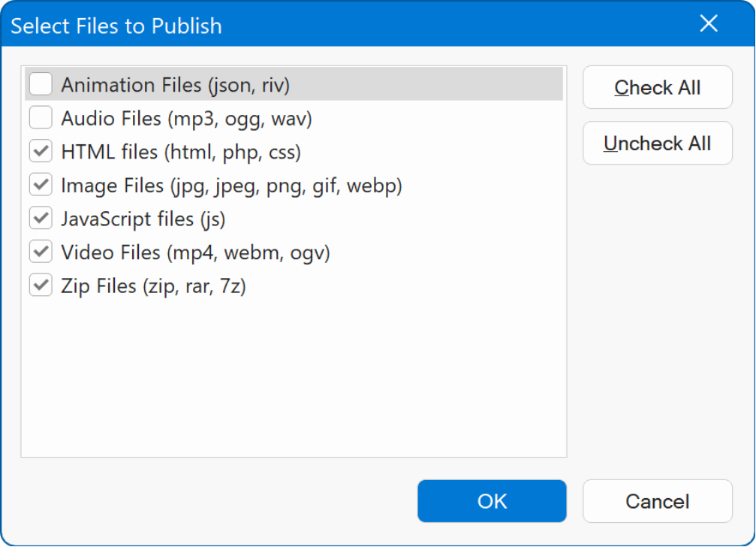Uncheck the HTML files checkbox
Image resolution: width=756 pixels, height=547 pixels.
[x=41, y=152]
